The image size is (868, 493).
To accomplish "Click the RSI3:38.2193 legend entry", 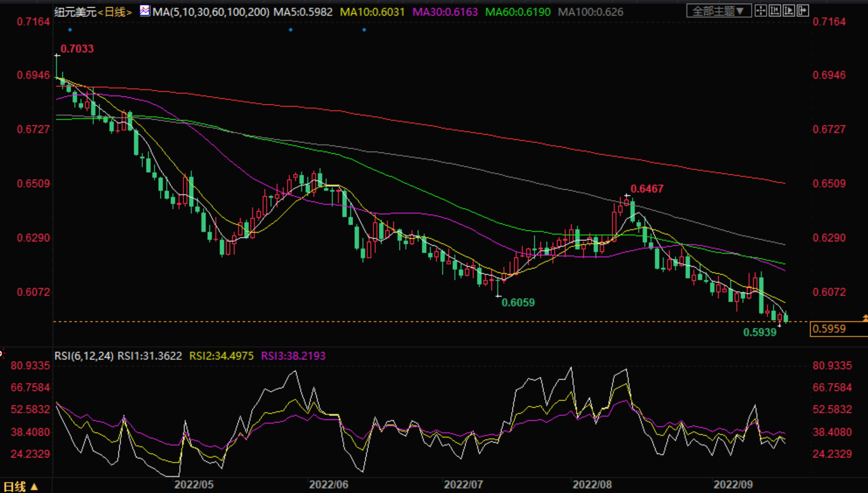I will (x=293, y=356).
